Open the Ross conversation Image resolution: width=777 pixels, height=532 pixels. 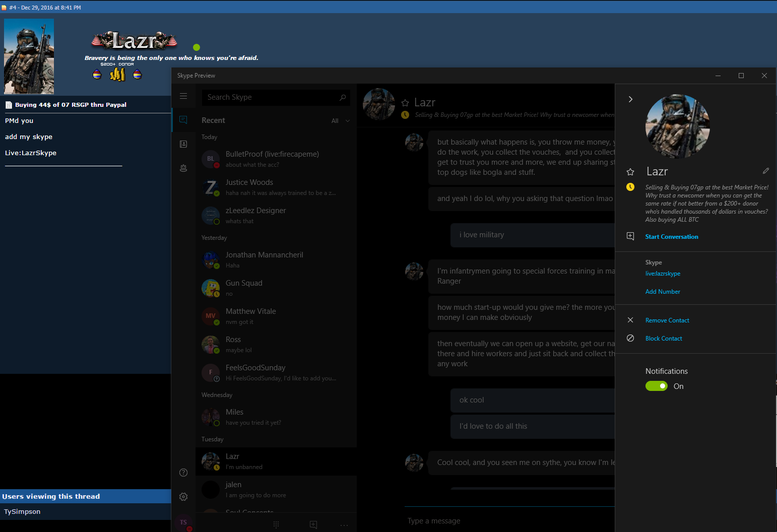pos(276,345)
